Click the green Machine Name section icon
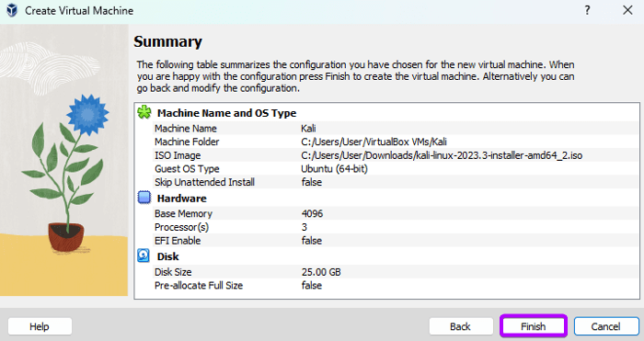Image resolution: width=644 pixels, height=341 pixels. (x=144, y=112)
